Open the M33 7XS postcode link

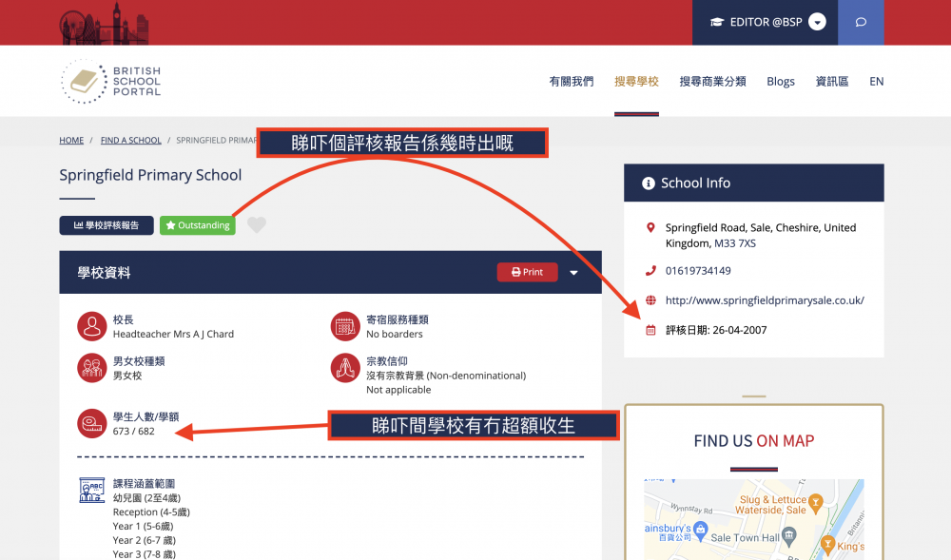coord(735,243)
